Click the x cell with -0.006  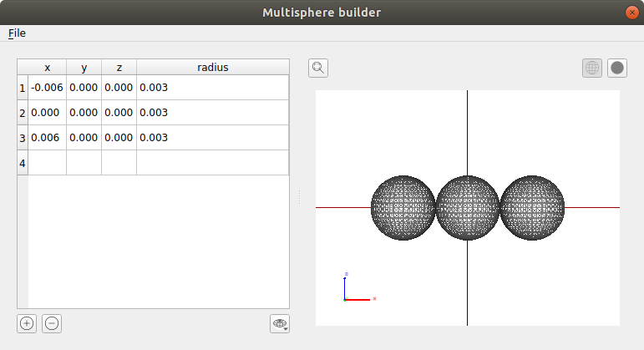click(x=48, y=88)
